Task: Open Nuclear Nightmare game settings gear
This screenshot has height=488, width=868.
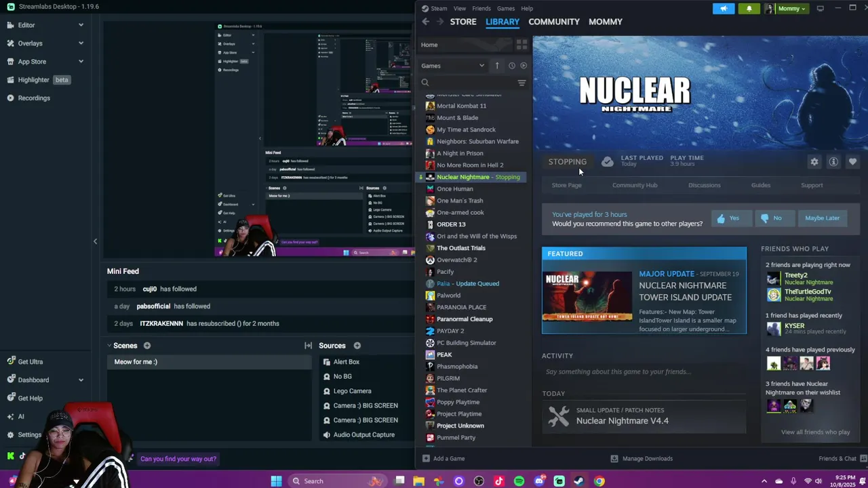Action: pos(814,162)
